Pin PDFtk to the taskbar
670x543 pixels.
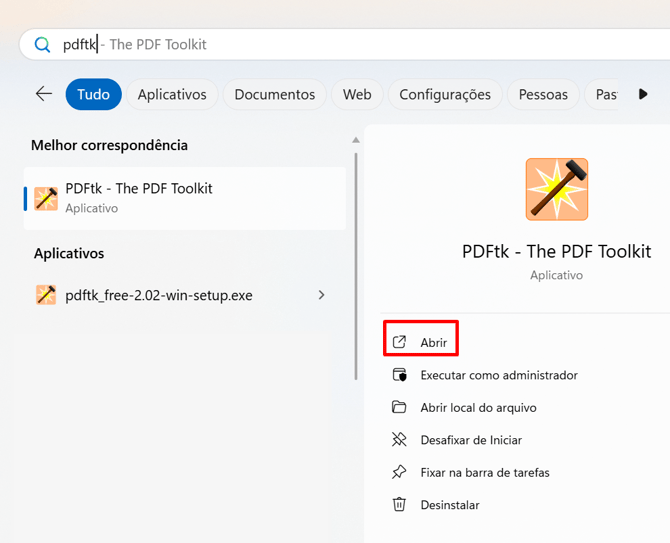point(484,472)
